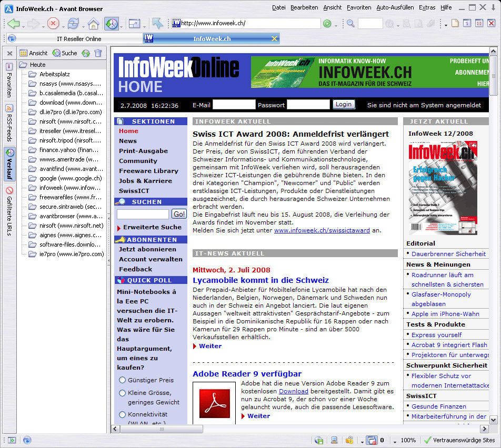Click the horizontal scrollbar thumb of the page
The height and width of the screenshot is (448, 501).
(162, 429)
